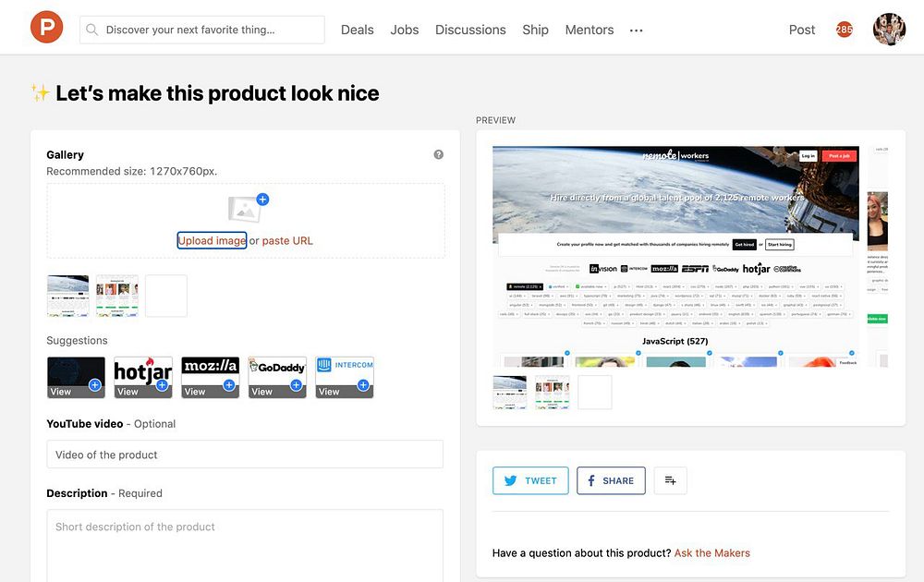Click the paste URL link

pyautogui.click(x=287, y=240)
